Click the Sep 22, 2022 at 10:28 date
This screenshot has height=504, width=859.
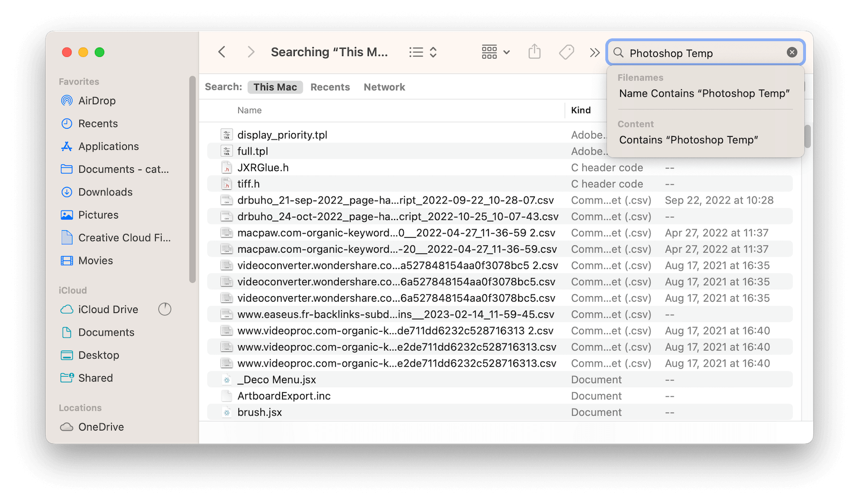coord(719,200)
